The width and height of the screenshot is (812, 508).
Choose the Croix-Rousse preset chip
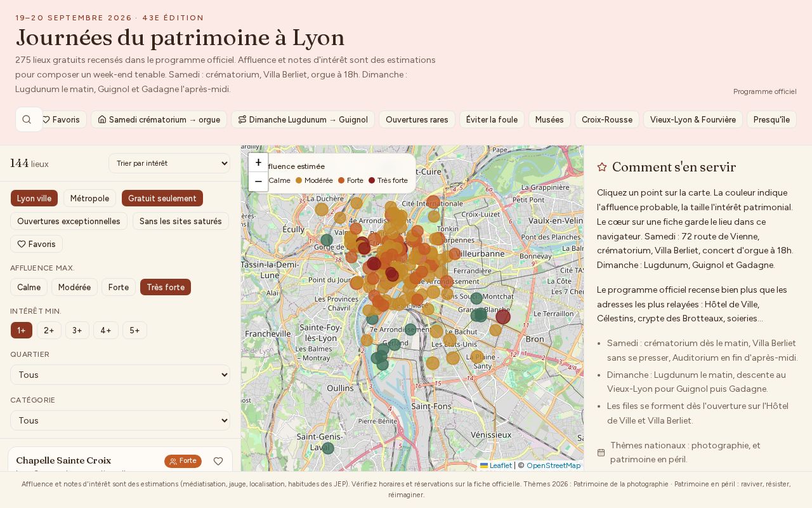(x=607, y=119)
